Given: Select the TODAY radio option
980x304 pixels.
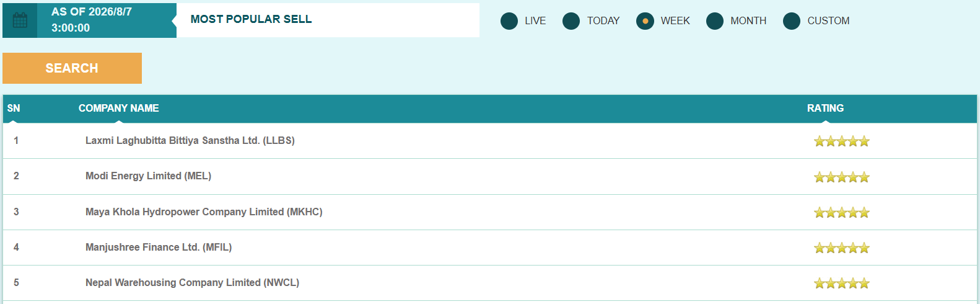Looking at the screenshot, I should pos(571,21).
